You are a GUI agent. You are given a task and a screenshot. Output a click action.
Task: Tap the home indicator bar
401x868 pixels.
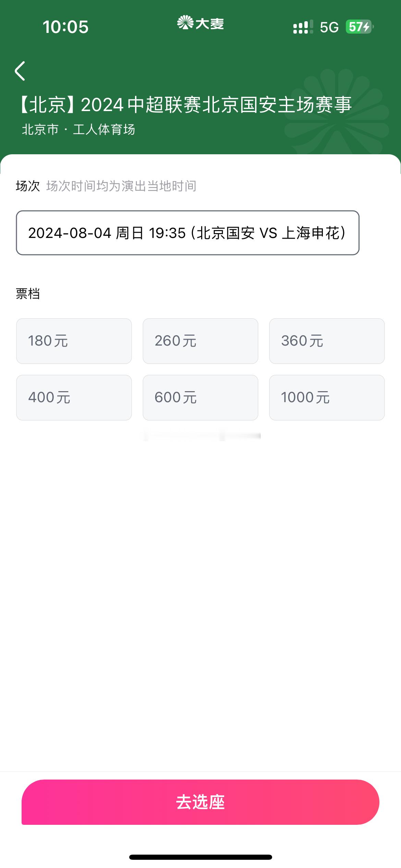click(x=200, y=857)
